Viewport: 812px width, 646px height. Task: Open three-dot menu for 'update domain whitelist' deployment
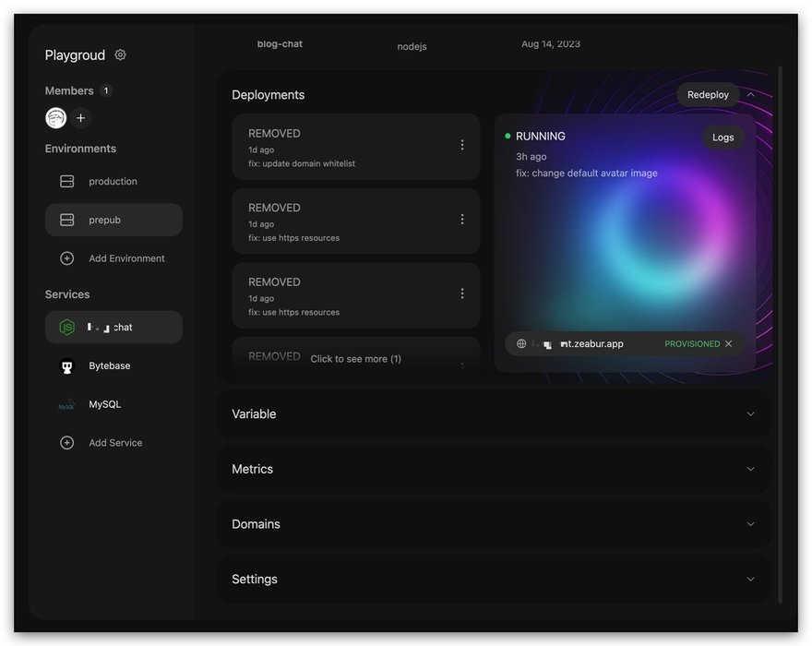tap(462, 145)
